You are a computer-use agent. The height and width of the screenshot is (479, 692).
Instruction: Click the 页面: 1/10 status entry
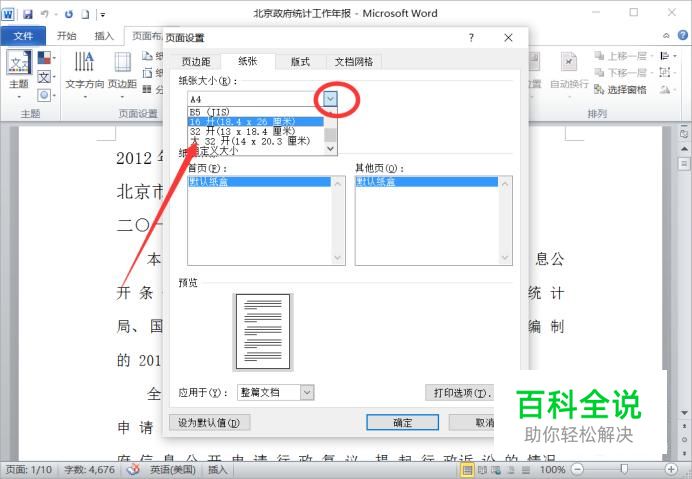coord(29,470)
